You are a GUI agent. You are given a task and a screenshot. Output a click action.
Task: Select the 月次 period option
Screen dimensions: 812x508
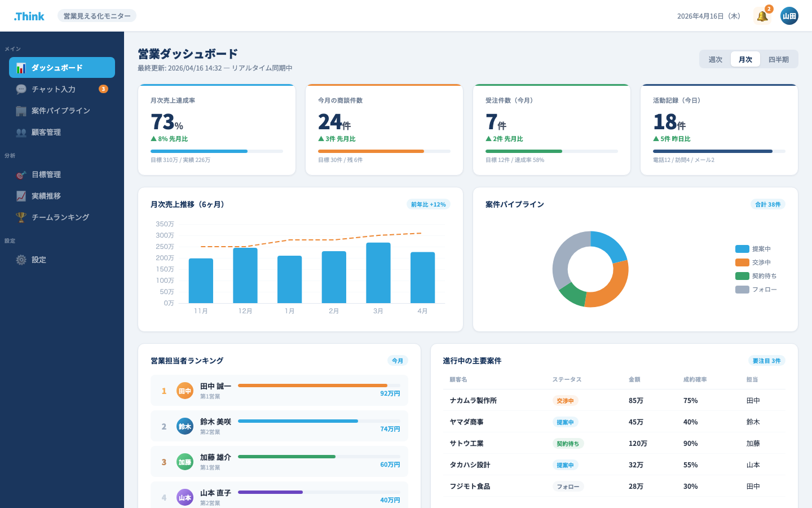(x=745, y=59)
